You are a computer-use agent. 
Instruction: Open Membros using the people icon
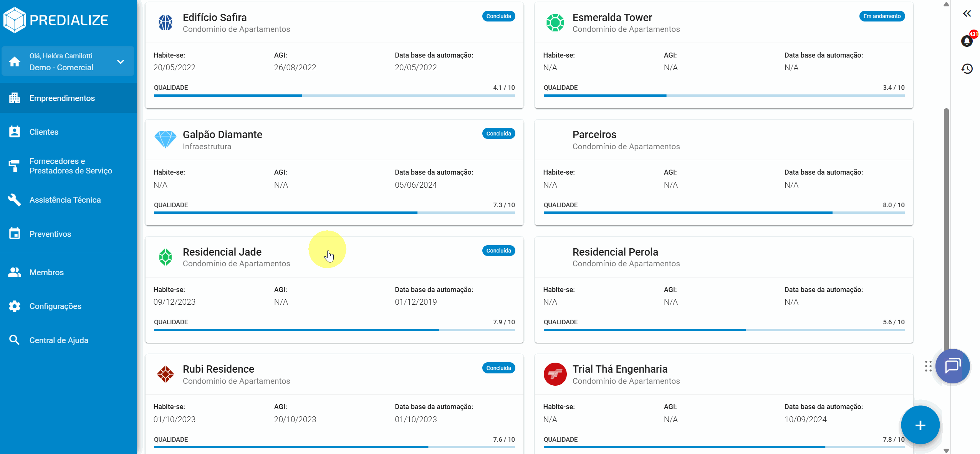(x=14, y=272)
